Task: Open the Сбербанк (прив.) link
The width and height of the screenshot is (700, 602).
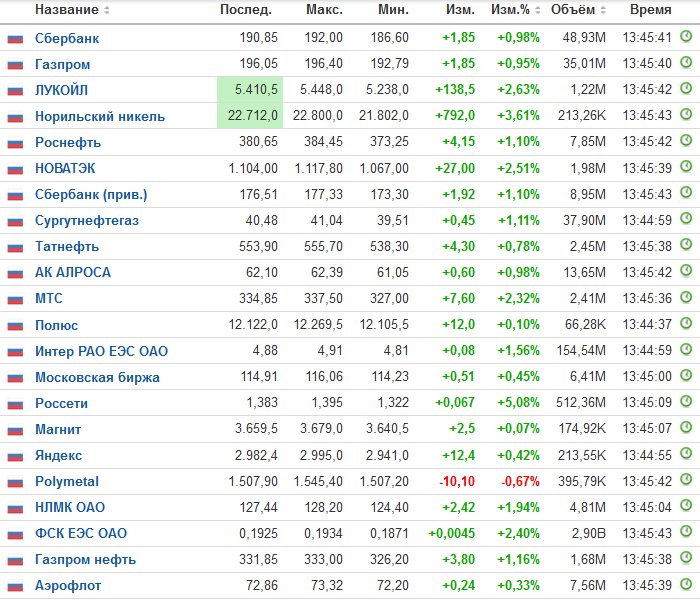Action: [x=91, y=195]
